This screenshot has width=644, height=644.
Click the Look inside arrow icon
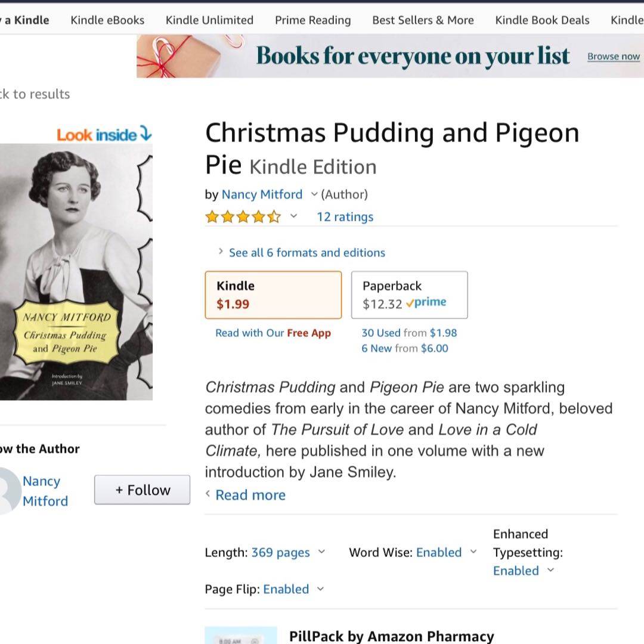click(x=145, y=135)
